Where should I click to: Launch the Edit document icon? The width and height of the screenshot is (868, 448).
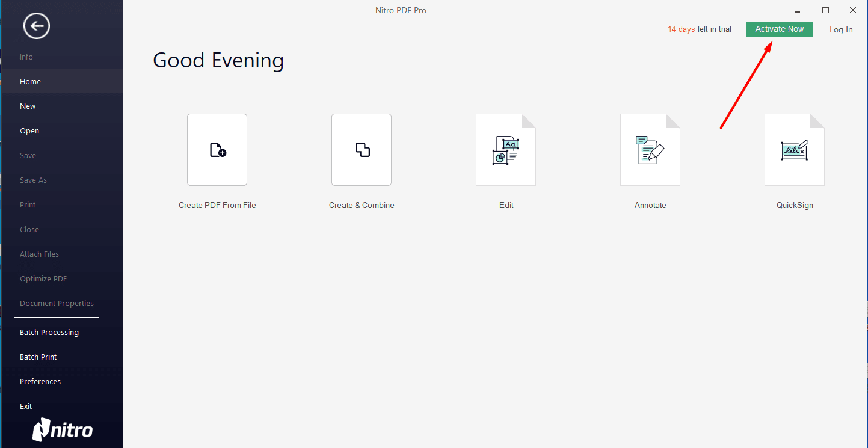[506, 150]
